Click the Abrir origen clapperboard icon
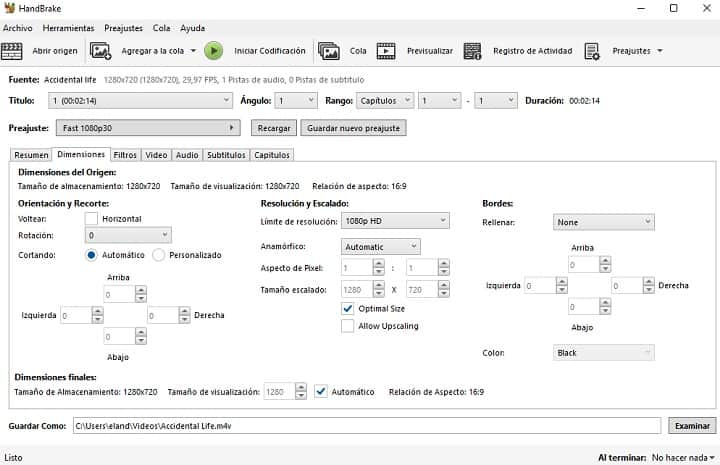Image resolution: width=720 pixels, height=465 pixels. pos(11,51)
